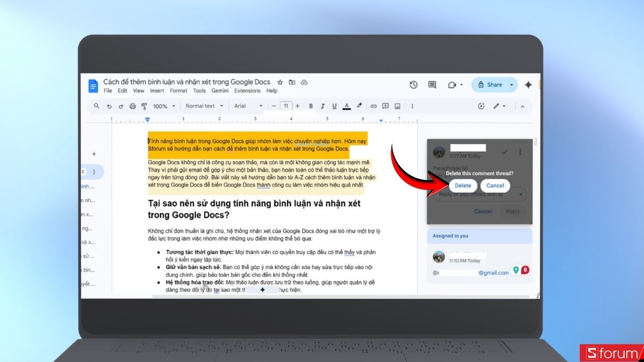Add a comment from the toolbar
This screenshot has width=644, height=362.
(385, 106)
